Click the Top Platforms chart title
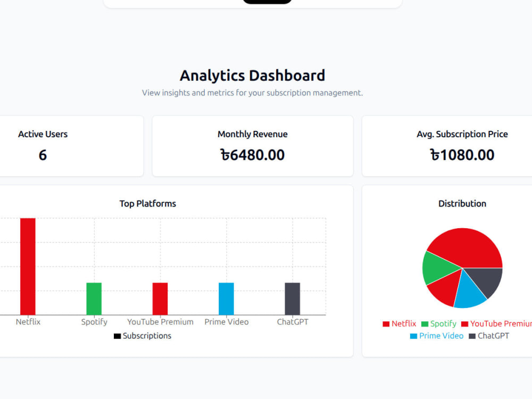The width and height of the screenshot is (532, 399). coord(147,204)
